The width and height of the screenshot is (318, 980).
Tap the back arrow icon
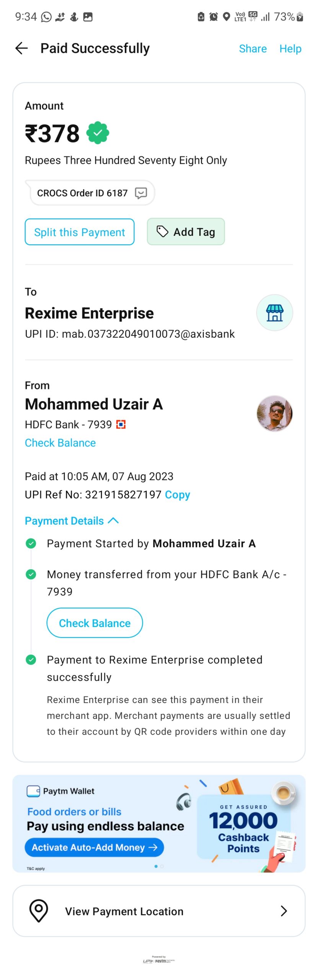pyautogui.click(x=21, y=48)
